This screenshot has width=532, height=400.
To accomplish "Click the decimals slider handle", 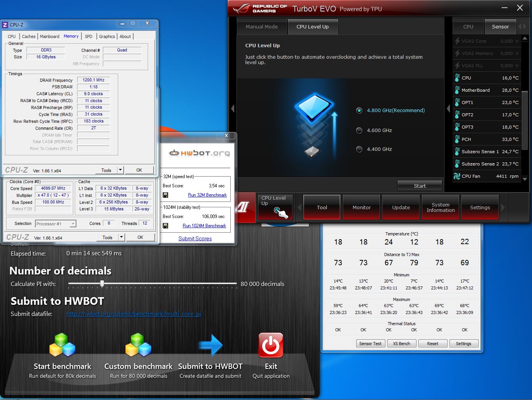I will point(102,284).
